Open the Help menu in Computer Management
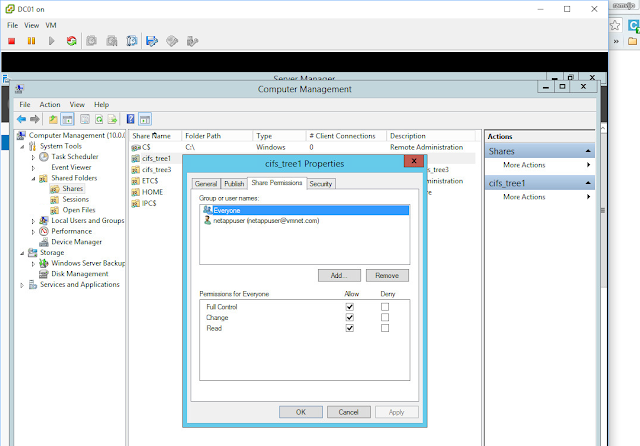The width and height of the screenshot is (640, 446). 101,104
